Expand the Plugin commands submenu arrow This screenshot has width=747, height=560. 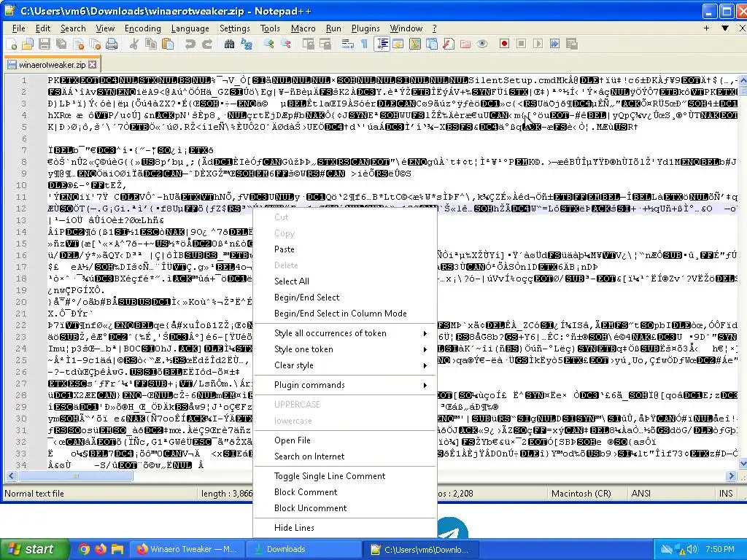click(425, 385)
